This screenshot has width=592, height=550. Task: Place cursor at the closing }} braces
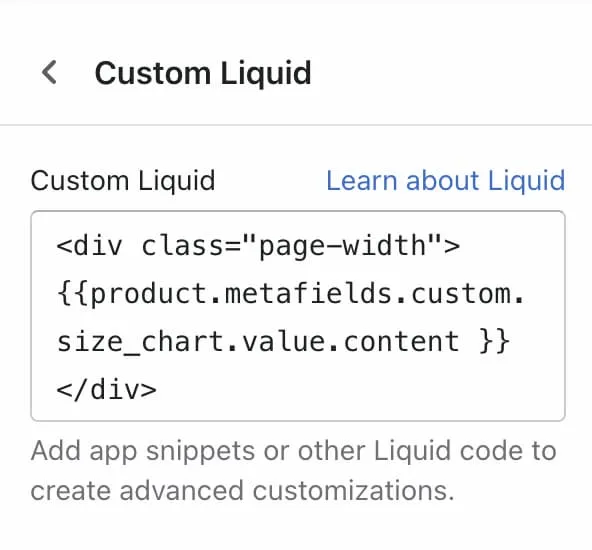[x=494, y=341]
